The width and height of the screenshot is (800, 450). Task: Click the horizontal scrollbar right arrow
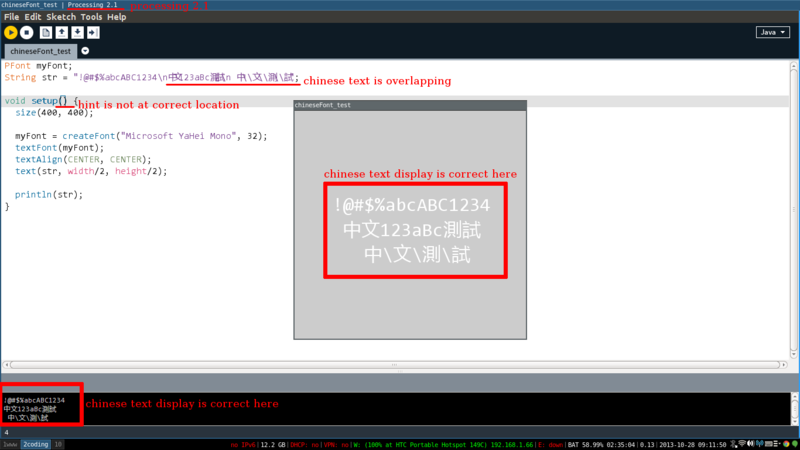(784, 365)
